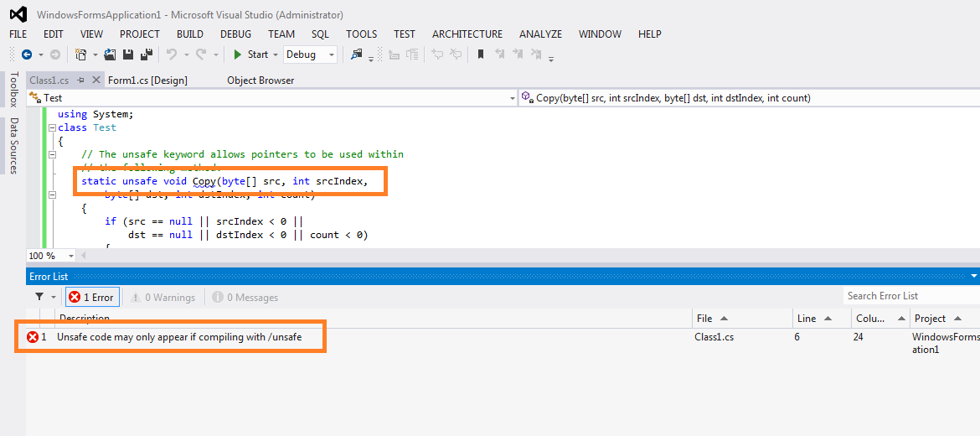The image size is (980, 436).
Task: Open the BUILD menu
Action: pyautogui.click(x=190, y=34)
